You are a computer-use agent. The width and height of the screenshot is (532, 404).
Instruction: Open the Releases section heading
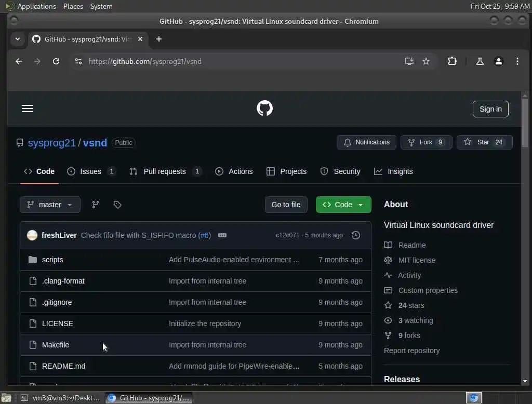coord(402,379)
